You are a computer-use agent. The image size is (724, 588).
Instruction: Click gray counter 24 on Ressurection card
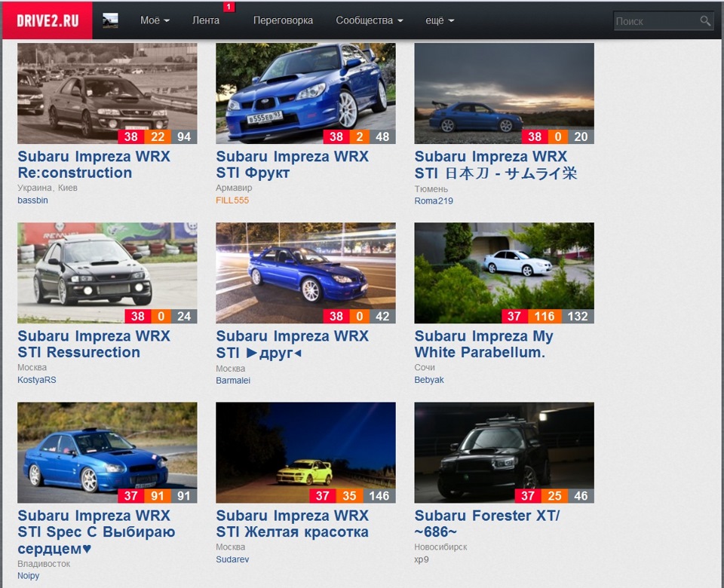[184, 316]
